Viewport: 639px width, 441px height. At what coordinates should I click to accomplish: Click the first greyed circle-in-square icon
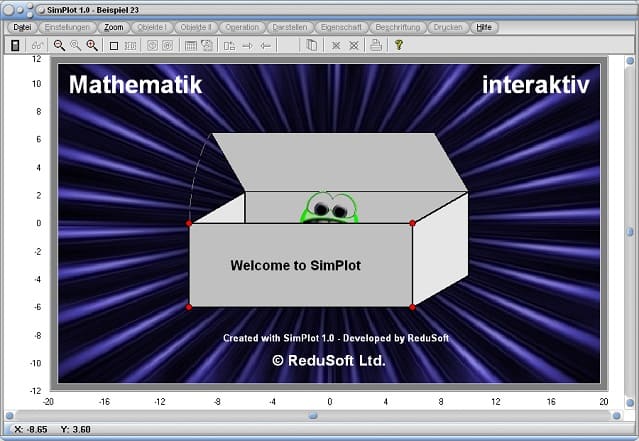click(152, 45)
